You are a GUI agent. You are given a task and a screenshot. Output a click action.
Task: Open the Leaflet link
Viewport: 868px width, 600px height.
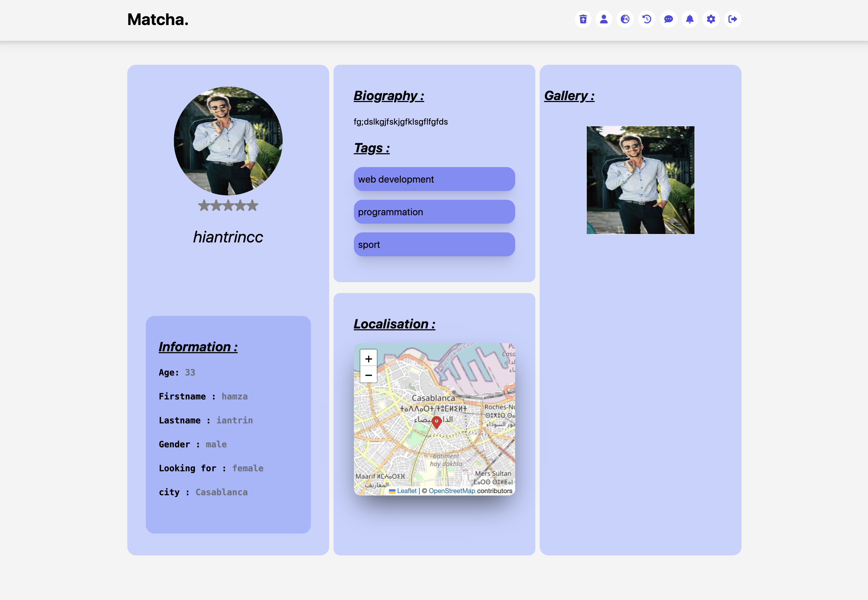pos(407,491)
